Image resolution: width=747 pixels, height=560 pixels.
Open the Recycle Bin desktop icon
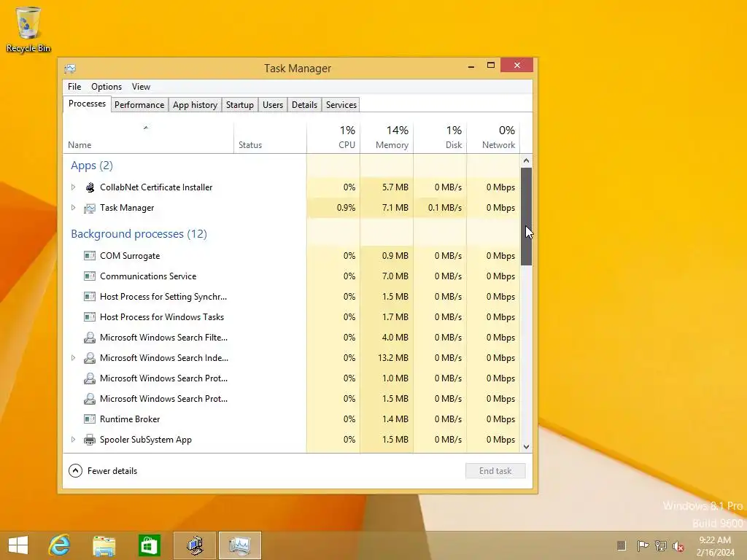28,29
